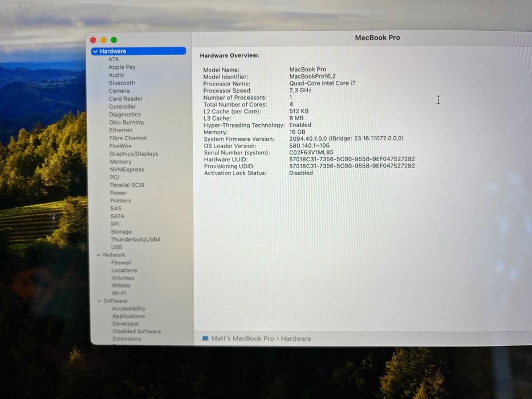Select the Network category label

click(x=114, y=255)
